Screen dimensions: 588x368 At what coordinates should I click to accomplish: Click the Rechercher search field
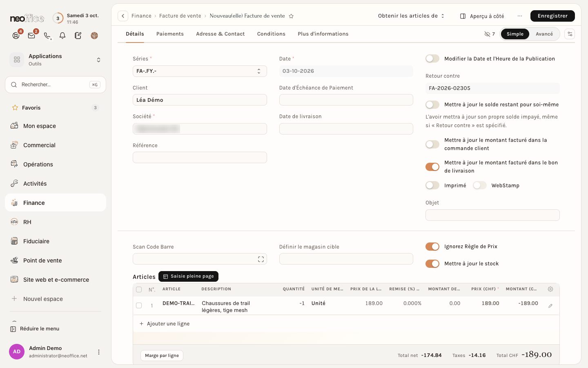point(56,85)
